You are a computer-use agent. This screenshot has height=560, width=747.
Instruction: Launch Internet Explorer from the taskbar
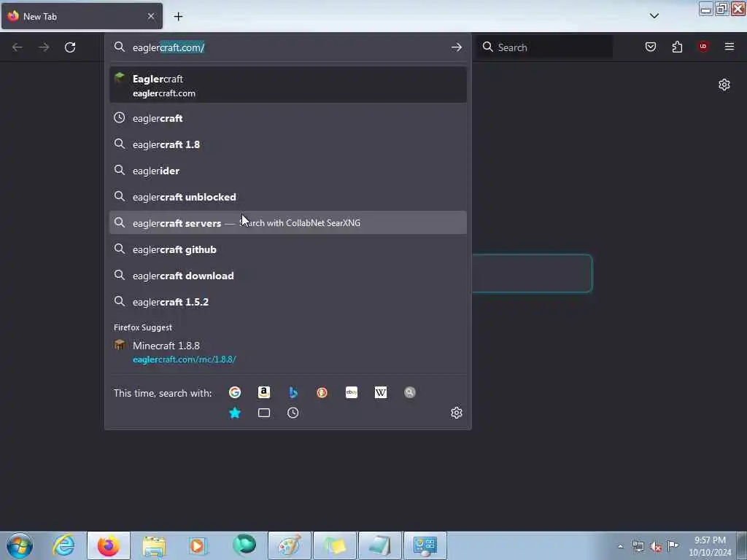(x=63, y=545)
